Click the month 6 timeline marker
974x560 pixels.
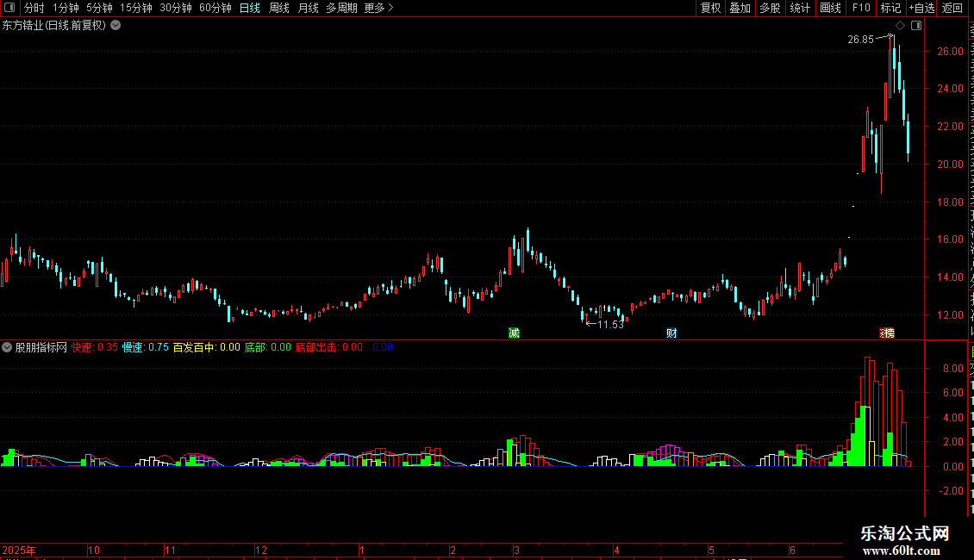pyautogui.click(x=792, y=550)
